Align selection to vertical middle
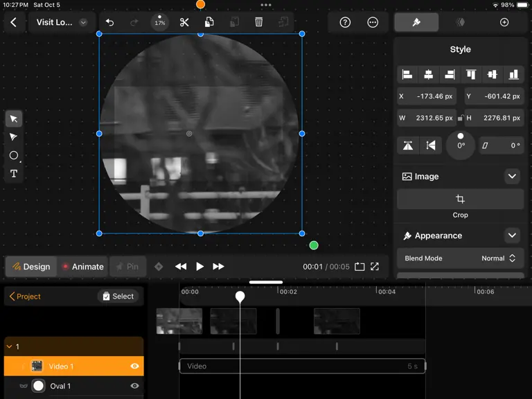Image resolution: width=532 pixels, height=399 pixels. [x=493, y=74]
